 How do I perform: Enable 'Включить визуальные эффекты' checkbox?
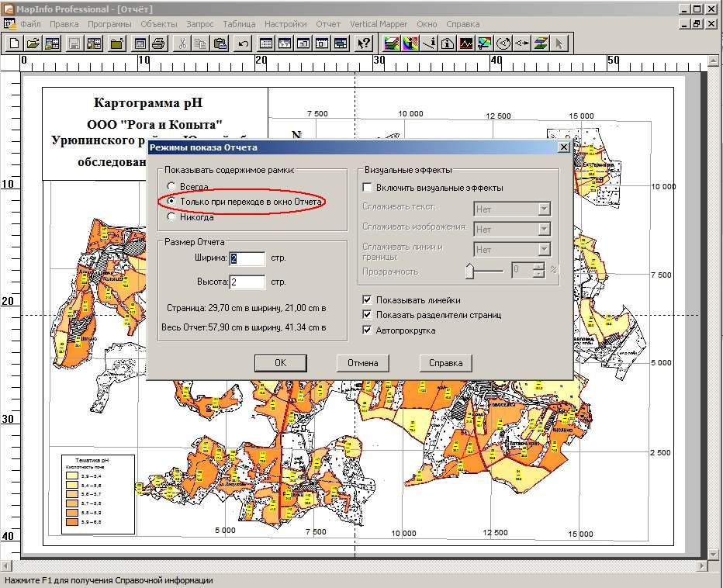tap(368, 187)
